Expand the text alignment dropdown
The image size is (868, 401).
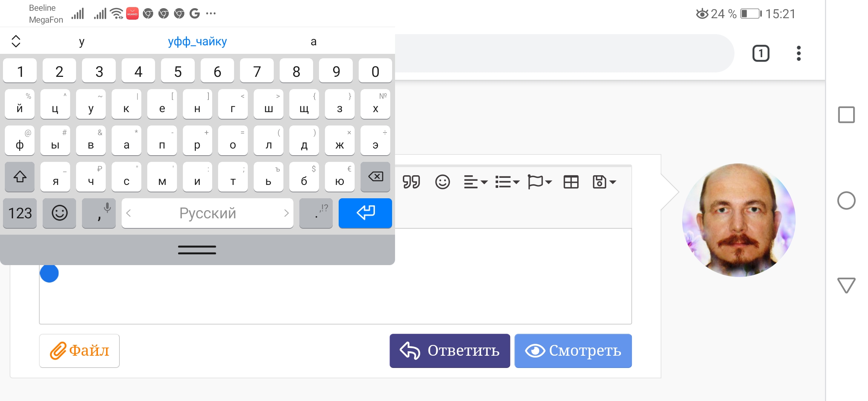click(x=476, y=182)
